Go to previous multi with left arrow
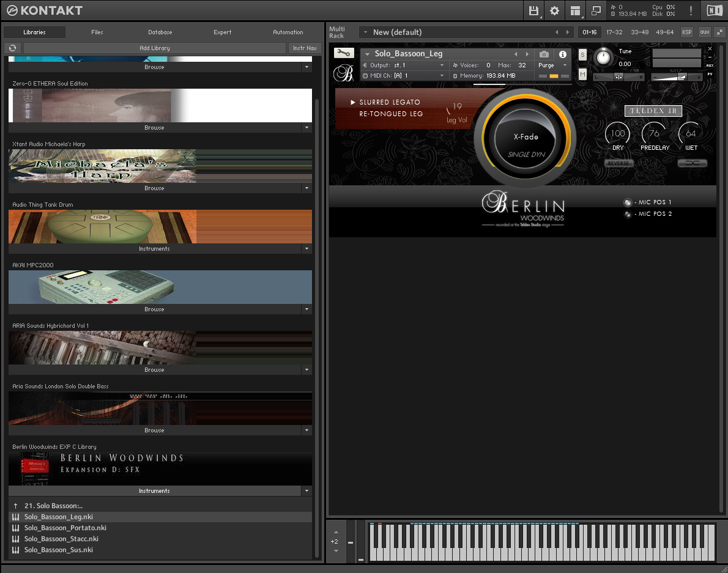 (x=557, y=32)
